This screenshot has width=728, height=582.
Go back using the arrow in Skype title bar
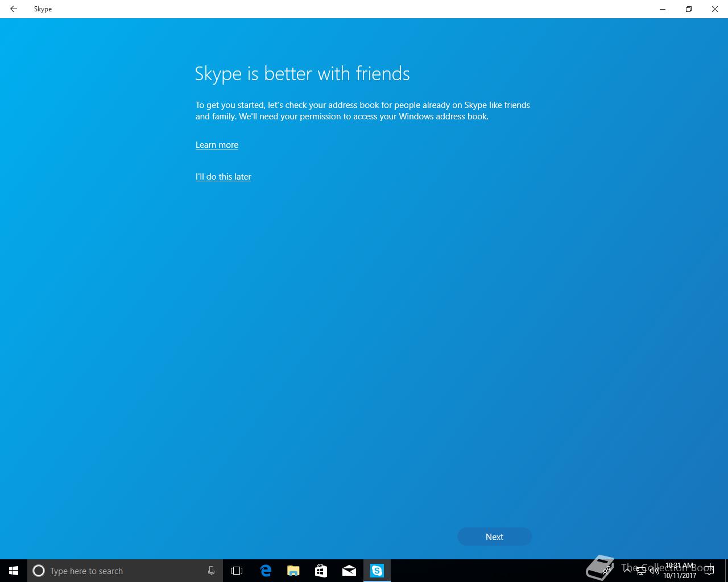coord(14,9)
